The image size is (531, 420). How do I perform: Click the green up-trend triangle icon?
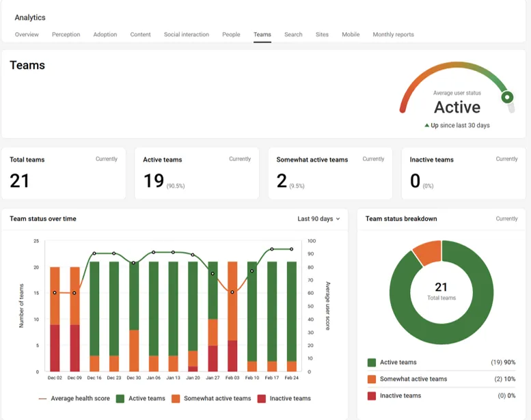(x=426, y=125)
